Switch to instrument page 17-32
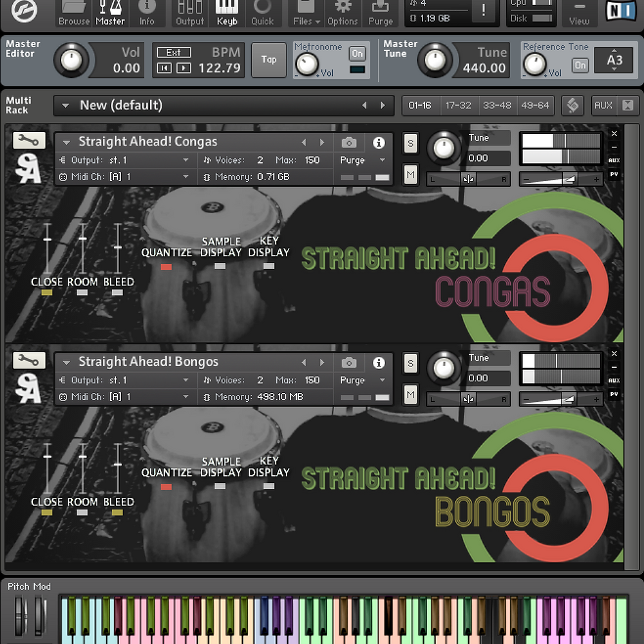The image size is (644, 644). point(459,106)
